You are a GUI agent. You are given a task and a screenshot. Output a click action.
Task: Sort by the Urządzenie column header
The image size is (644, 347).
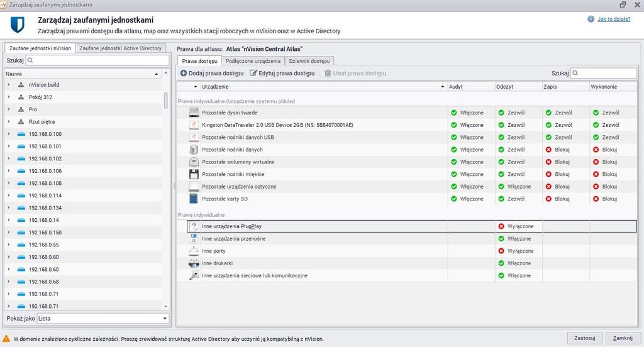(x=323, y=87)
